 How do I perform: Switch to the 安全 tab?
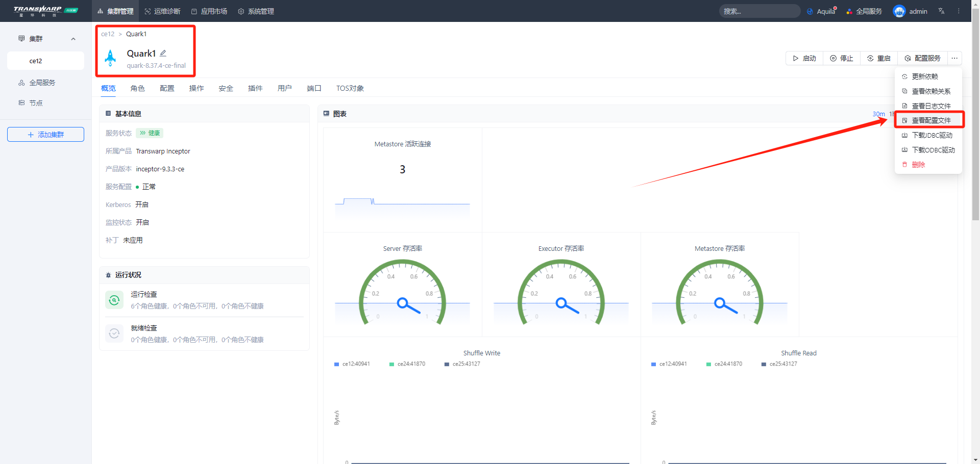pyautogui.click(x=226, y=88)
